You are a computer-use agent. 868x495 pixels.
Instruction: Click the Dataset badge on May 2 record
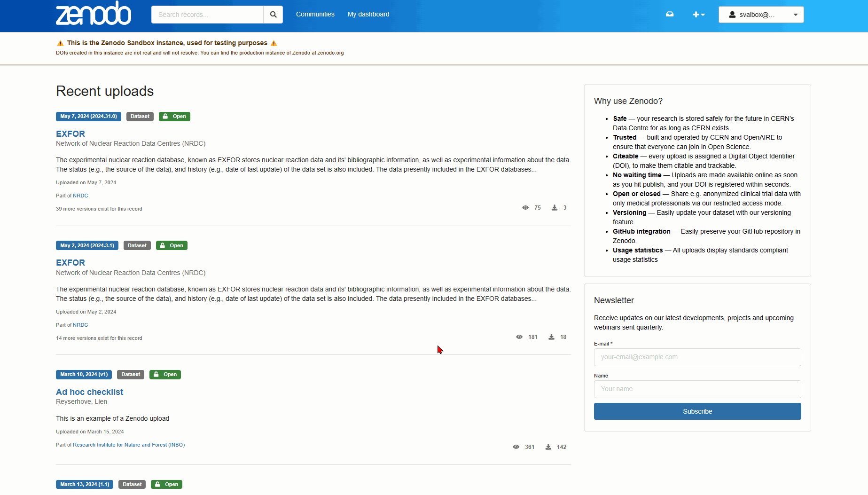(x=137, y=245)
